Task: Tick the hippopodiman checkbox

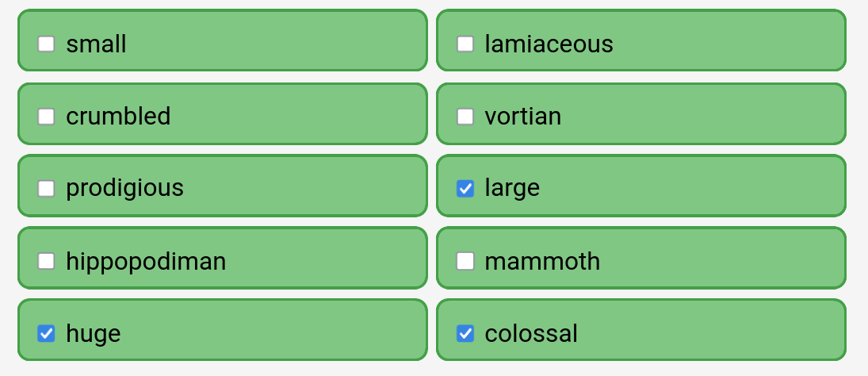Action: [x=46, y=261]
